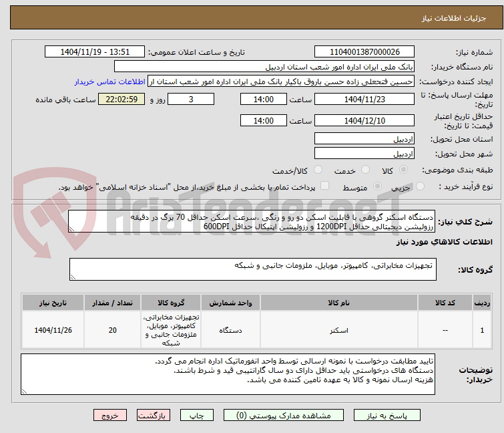This screenshot has width=504, height=433.
Task: Click the شرح کلی نیاز description textarea
Action: [x=252, y=221]
